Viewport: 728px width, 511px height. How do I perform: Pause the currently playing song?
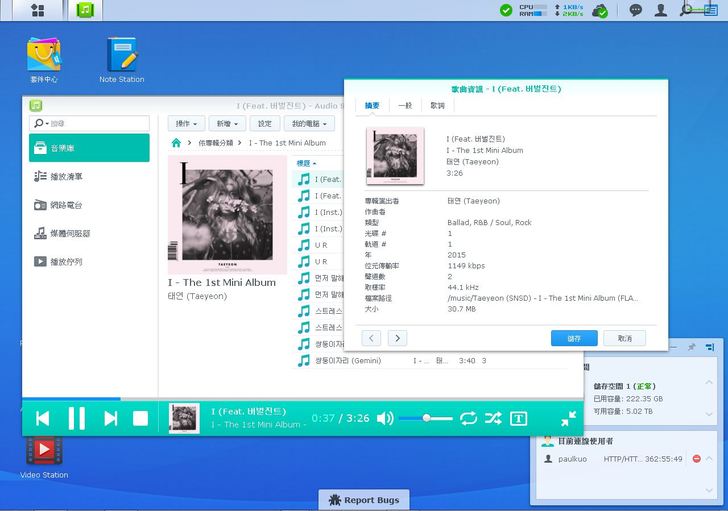(76, 418)
